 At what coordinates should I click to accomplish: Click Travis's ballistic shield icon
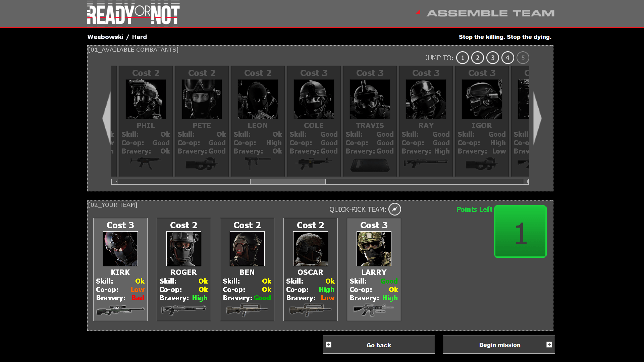coord(370,164)
